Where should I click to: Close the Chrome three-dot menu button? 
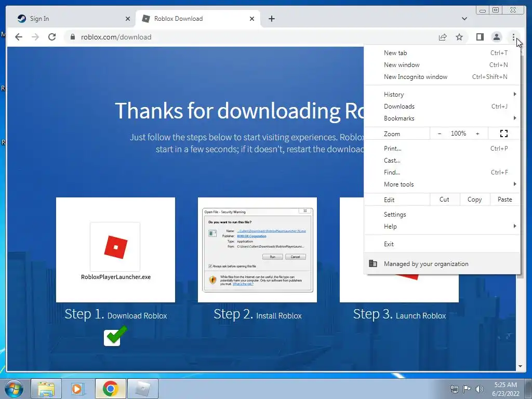513,37
